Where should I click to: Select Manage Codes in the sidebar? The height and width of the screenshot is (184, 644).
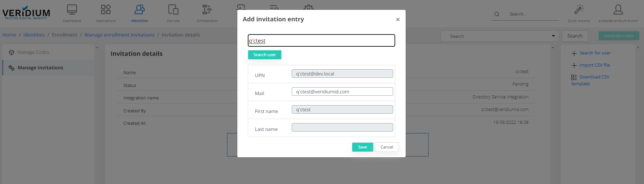click(33, 52)
